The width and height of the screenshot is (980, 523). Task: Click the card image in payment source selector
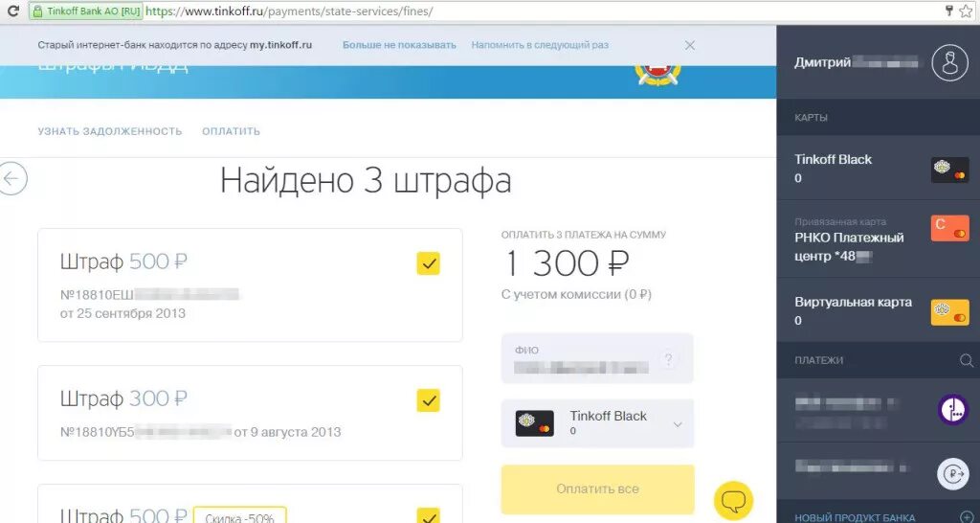tap(534, 423)
